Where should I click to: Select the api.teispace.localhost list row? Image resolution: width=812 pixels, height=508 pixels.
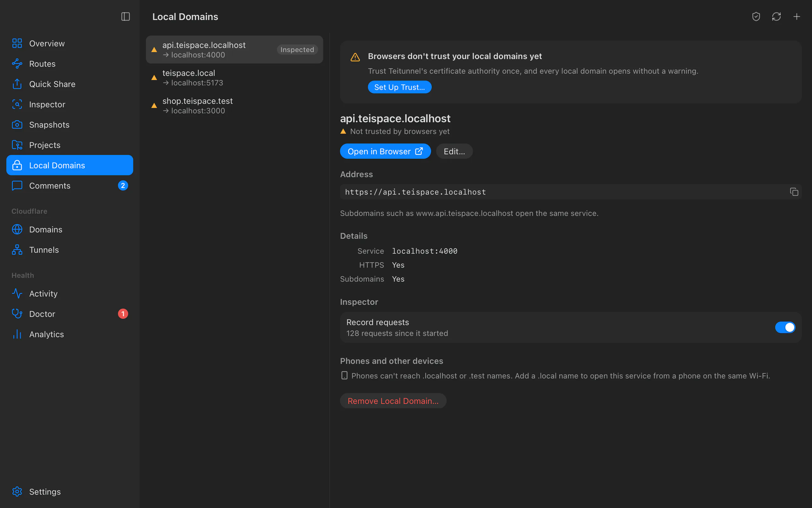tap(234, 50)
